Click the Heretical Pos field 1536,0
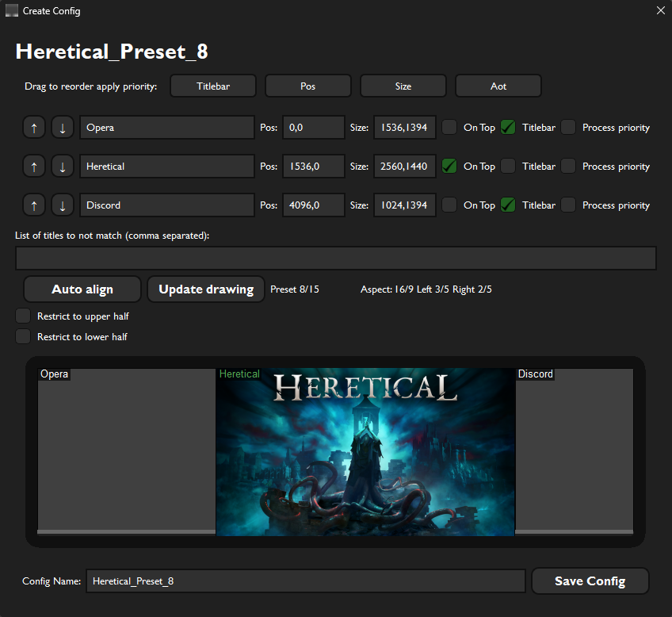The width and height of the screenshot is (672, 617). click(x=314, y=167)
